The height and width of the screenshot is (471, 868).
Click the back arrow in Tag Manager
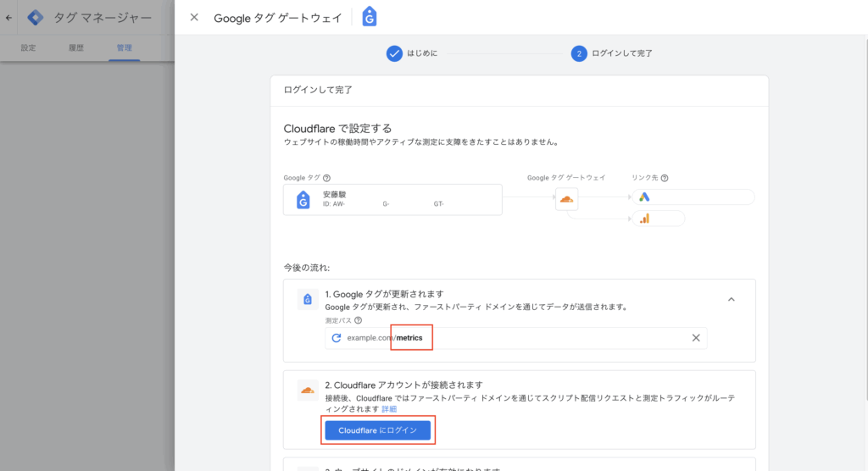[8, 18]
